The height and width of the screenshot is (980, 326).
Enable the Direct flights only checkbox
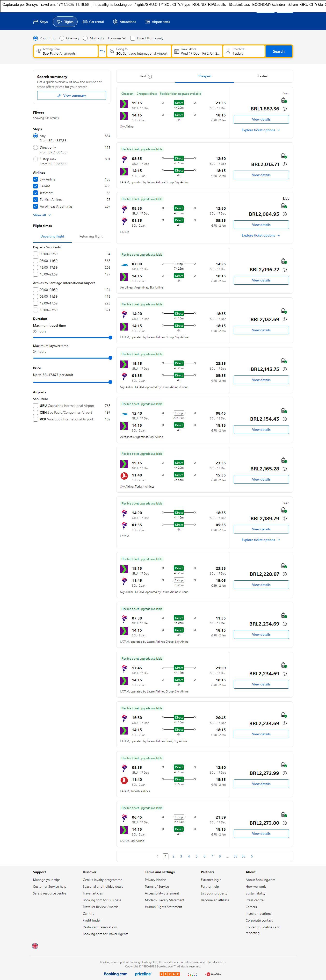pos(133,38)
